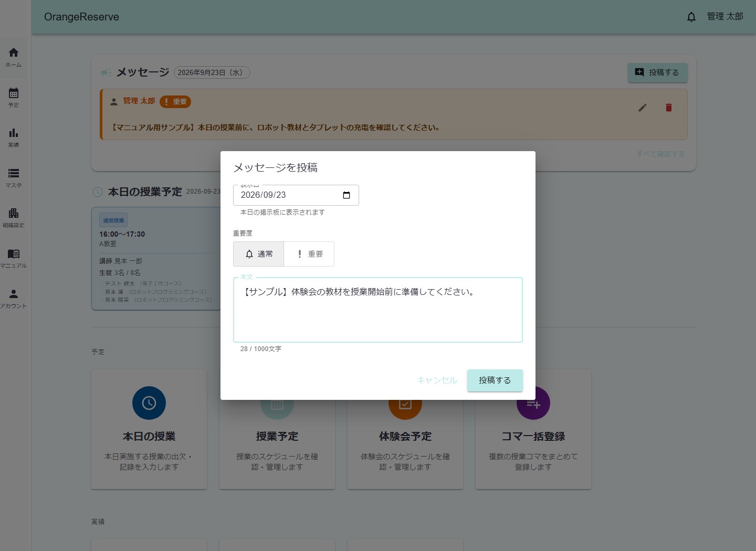Screen dimensions: 756x551
Task: Select 通常 importance level
Action: point(259,254)
